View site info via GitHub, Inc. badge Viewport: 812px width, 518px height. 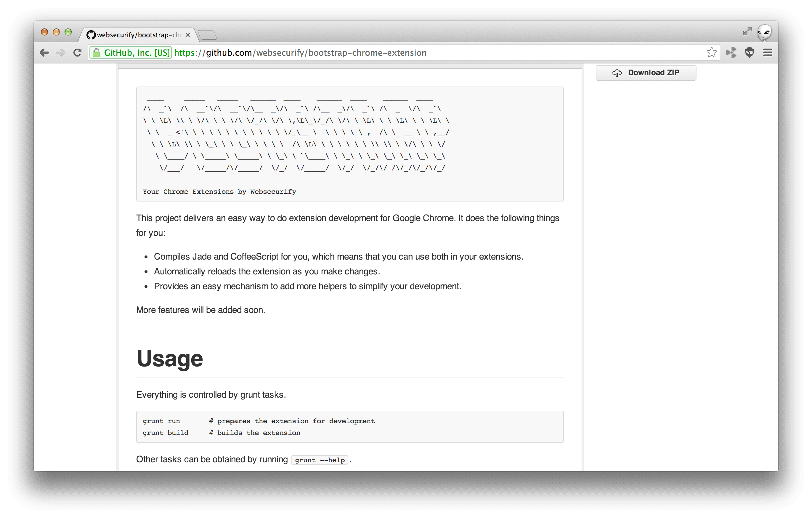click(x=131, y=53)
